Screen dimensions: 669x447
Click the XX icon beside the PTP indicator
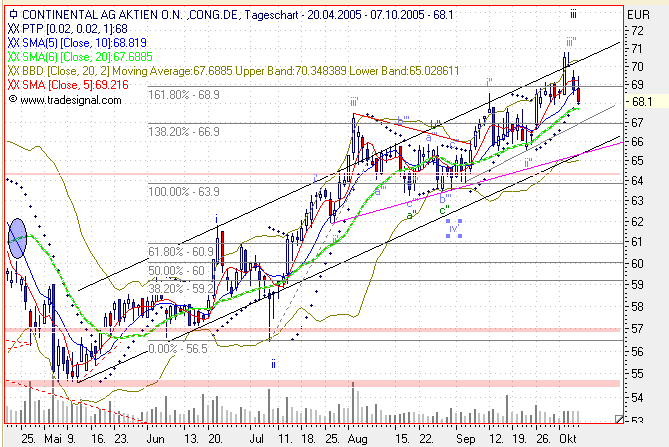click(x=14, y=29)
